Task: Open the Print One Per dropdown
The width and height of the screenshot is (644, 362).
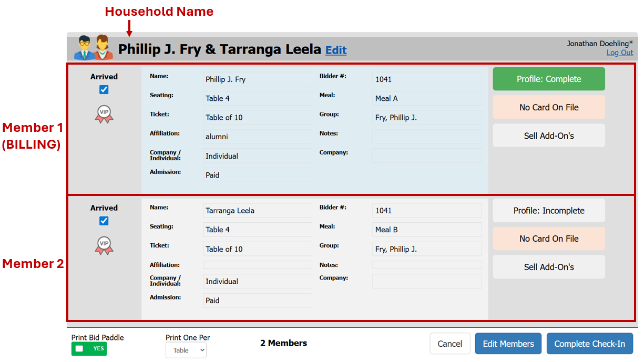Action: [x=186, y=350]
